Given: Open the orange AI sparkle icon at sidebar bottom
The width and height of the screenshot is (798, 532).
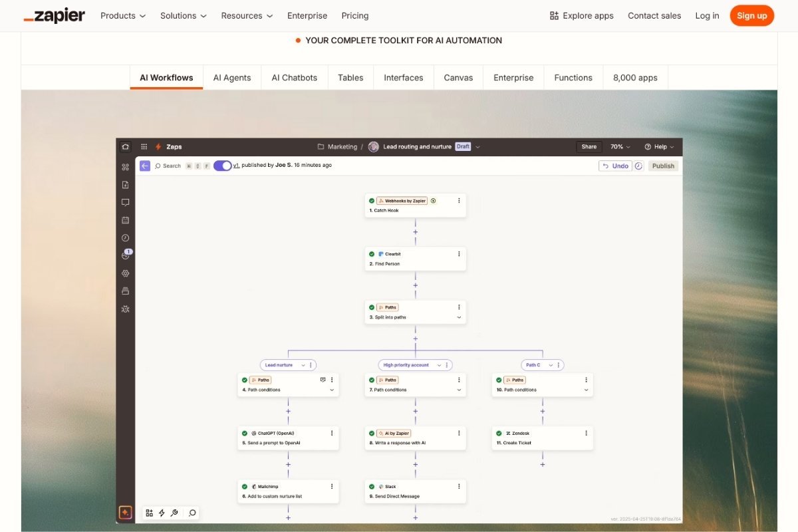Looking at the screenshot, I should 125,512.
